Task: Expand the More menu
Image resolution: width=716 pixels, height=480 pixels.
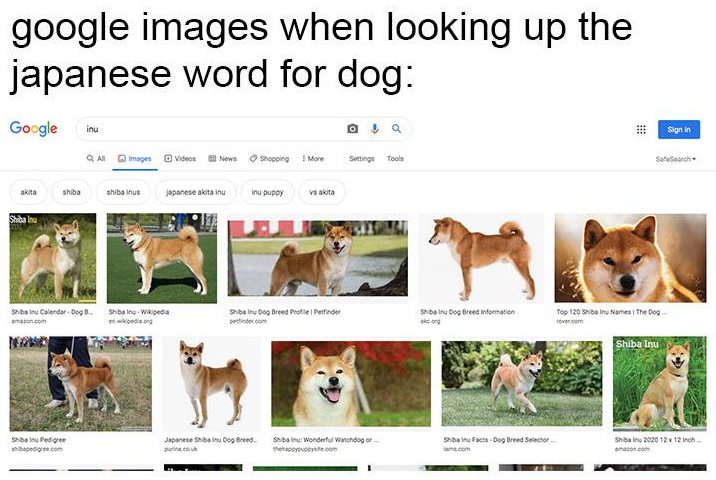Action: pos(313,158)
